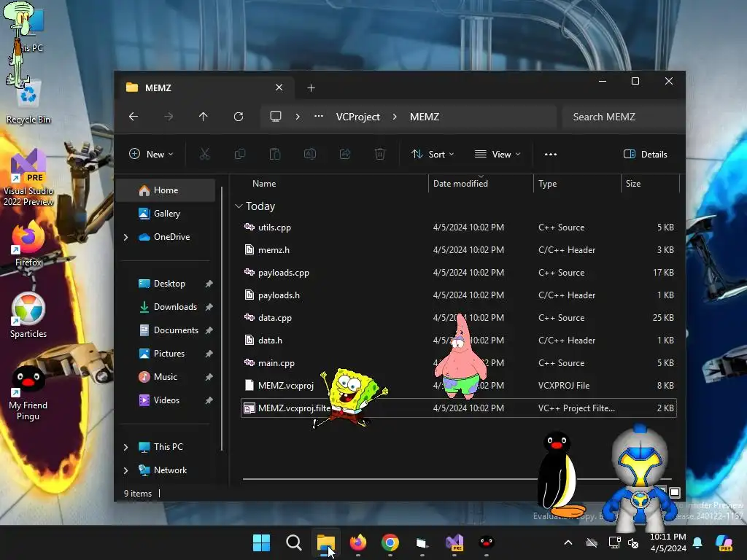Open the New dropdown menu
747x560 pixels.
pos(152,154)
